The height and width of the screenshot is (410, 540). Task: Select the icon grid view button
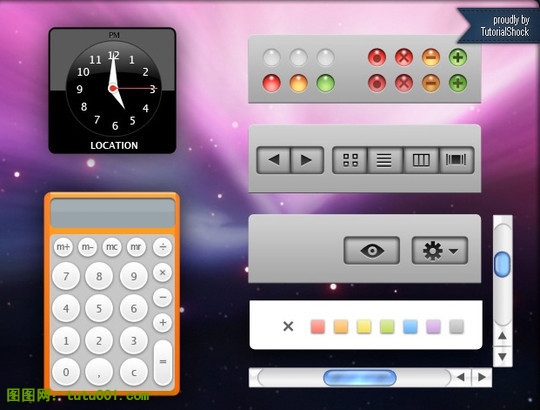pos(350,160)
